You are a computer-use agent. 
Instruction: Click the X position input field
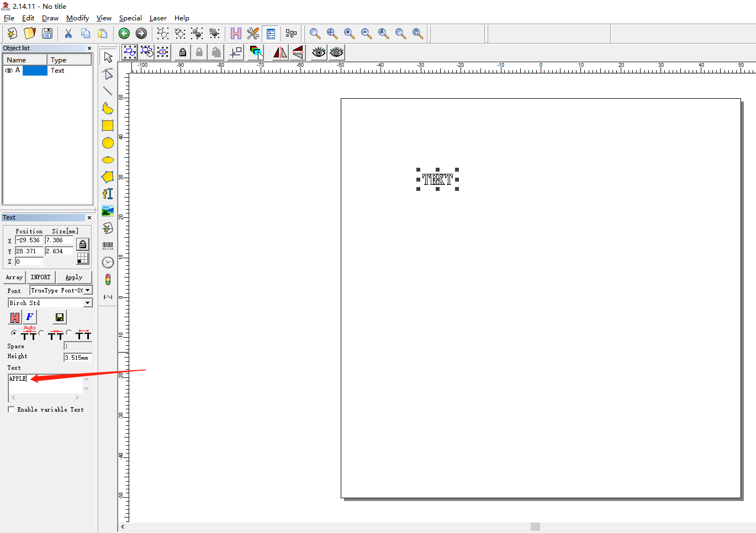click(29, 241)
